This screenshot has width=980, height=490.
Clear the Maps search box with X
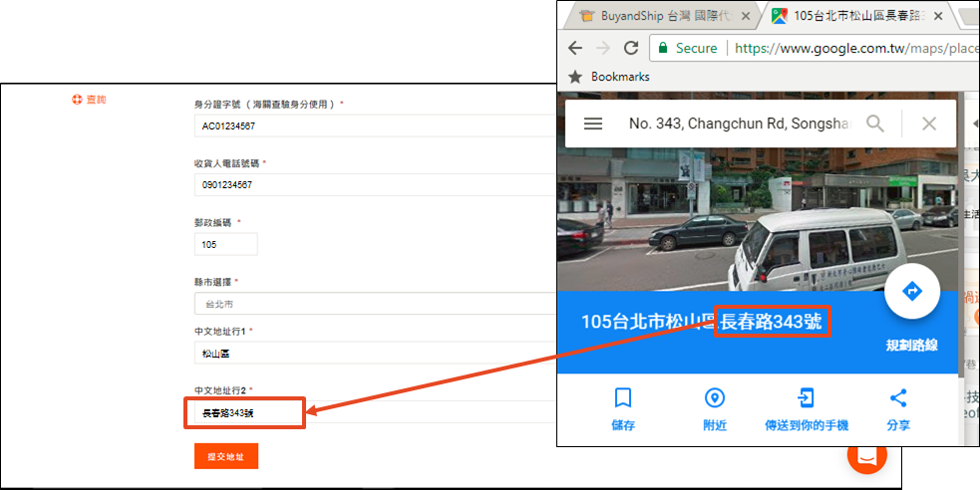[x=929, y=123]
